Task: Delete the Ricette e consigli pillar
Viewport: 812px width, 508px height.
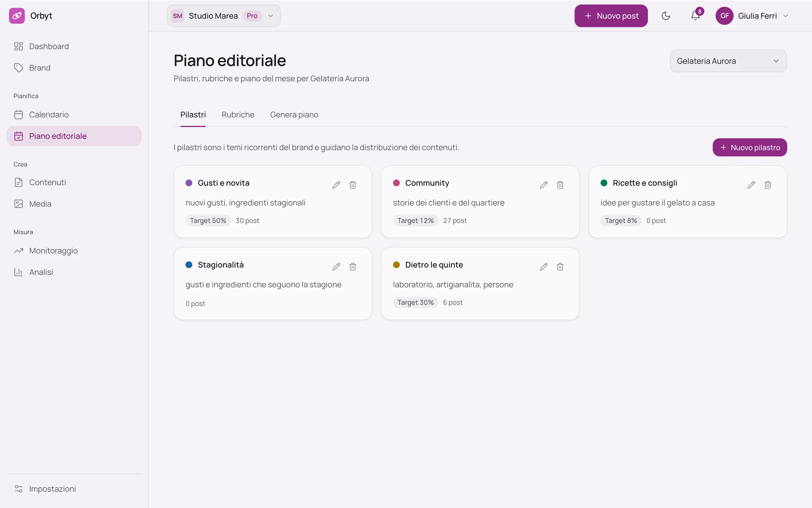Action: pyautogui.click(x=768, y=185)
